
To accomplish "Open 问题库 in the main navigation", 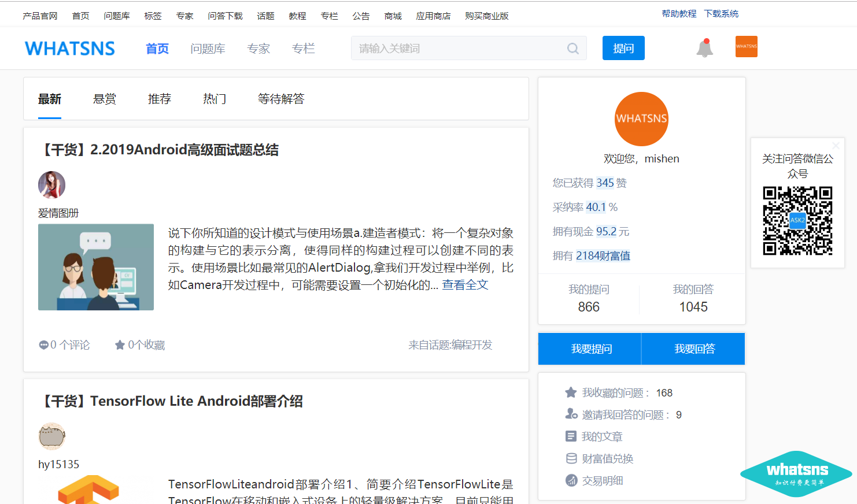I will click(208, 49).
